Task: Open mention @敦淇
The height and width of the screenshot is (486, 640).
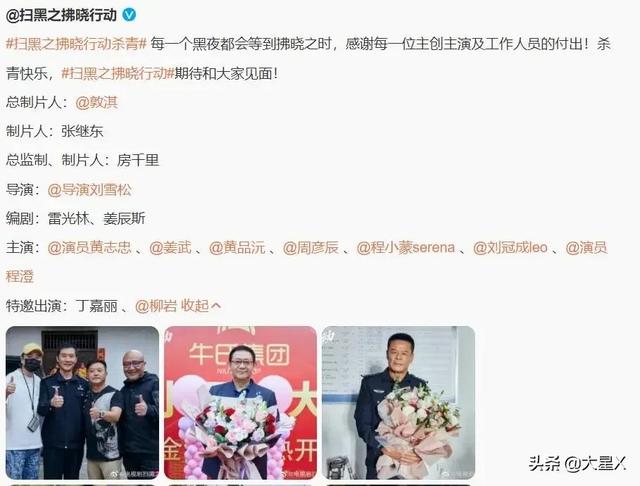Action: pyautogui.click(x=97, y=102)
